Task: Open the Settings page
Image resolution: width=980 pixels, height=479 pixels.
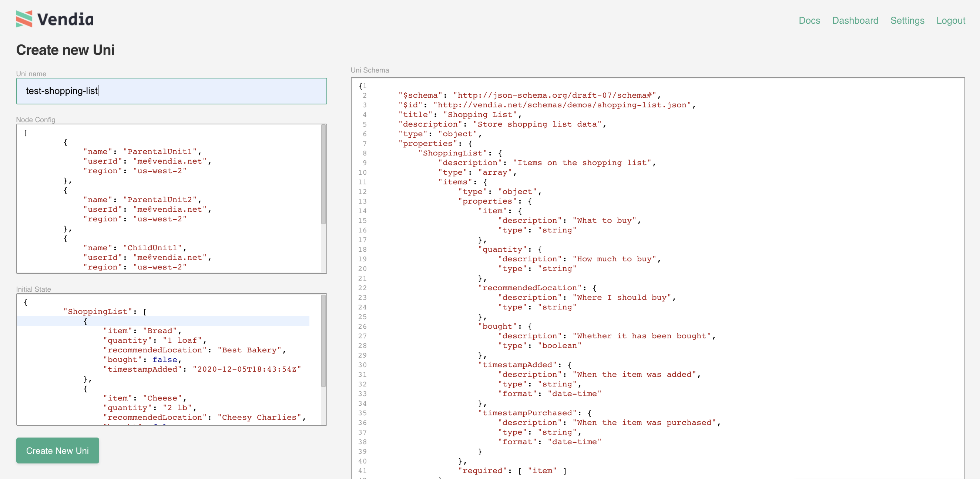Action: pos(907,21)
